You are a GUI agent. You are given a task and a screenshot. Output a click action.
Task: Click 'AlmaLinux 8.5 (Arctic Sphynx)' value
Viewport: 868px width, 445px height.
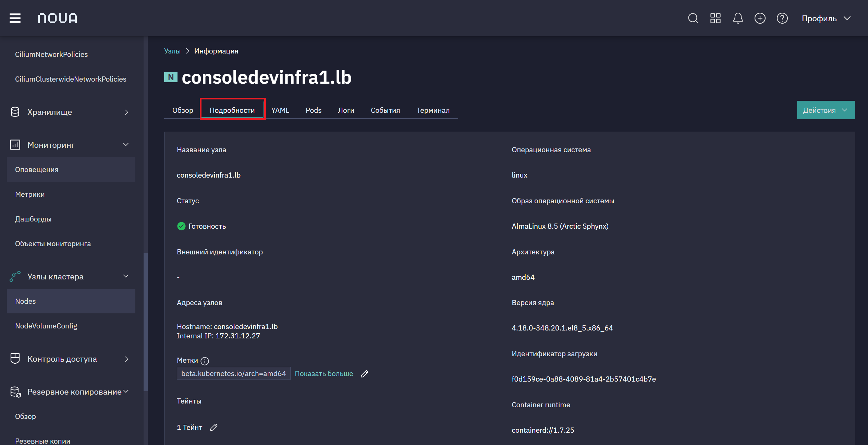pos(560,226)
